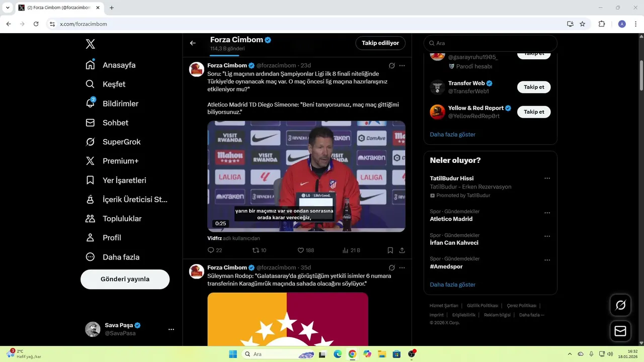
Task: Open Sohbet messages page
Action: pyautogui.click(x=107, y=123)
